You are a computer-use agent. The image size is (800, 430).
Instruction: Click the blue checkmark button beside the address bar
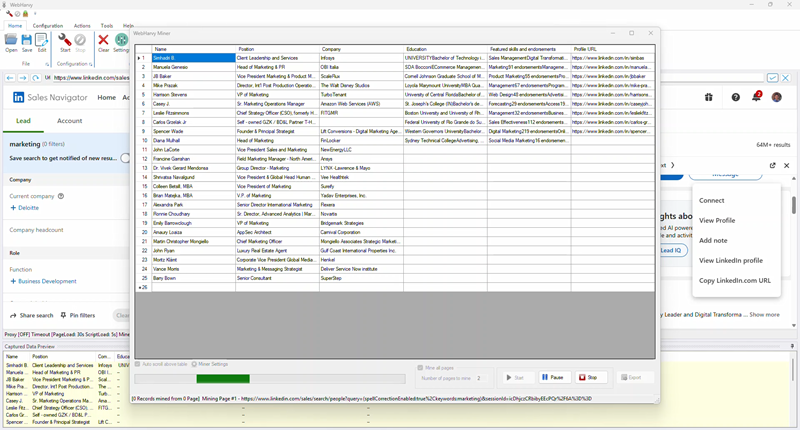click(x=772, y=78)
